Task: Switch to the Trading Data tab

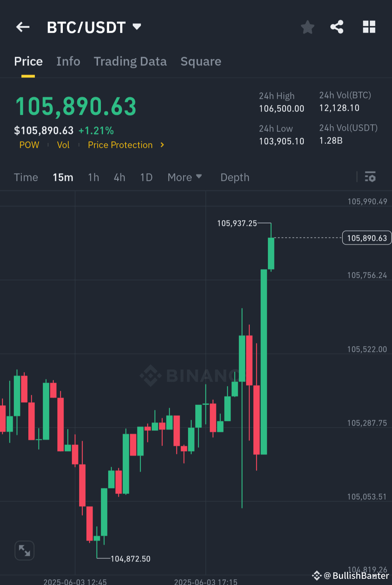Action: pyautogui.click(x=130, y=61)
